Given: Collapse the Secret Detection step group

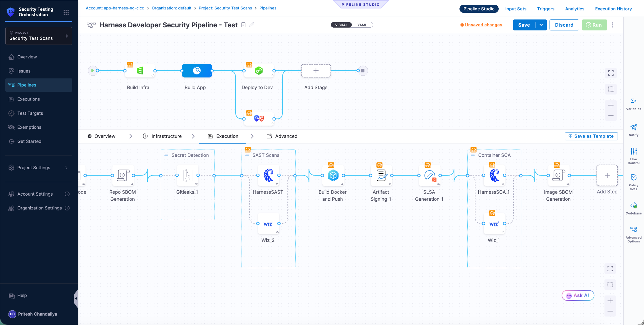Looking at the screenshot, I should coord(166,155).
